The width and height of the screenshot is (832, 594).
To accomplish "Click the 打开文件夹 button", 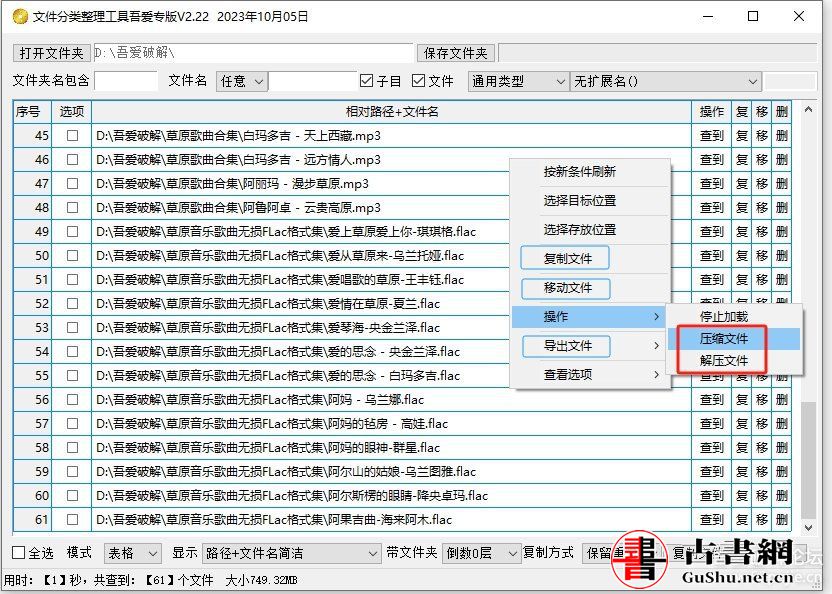I will point(51,53).
